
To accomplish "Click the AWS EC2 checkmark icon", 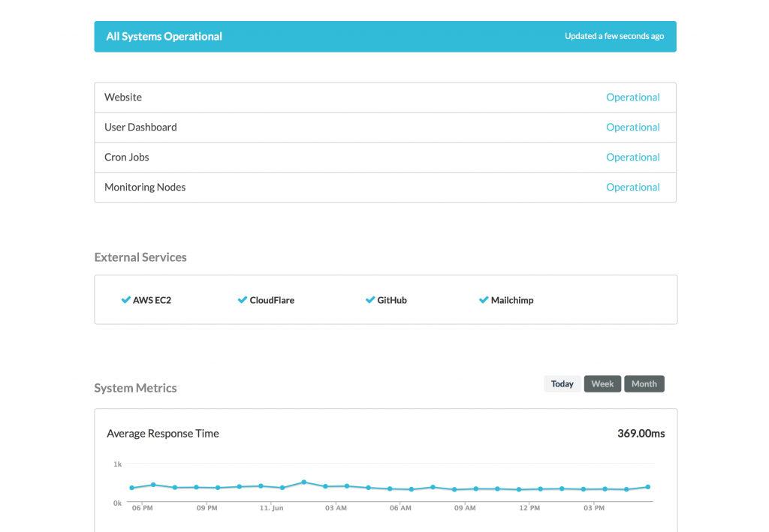I will click(125, 300).
